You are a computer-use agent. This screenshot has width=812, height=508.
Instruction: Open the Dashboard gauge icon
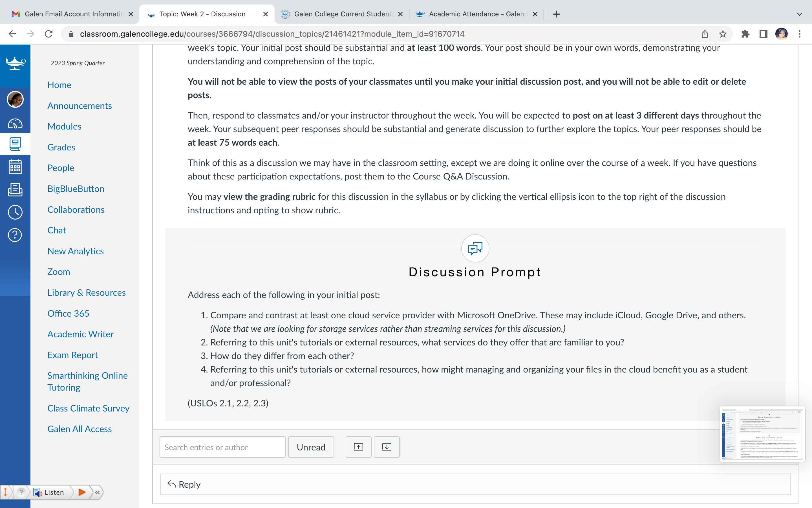[x=15, y=124]
